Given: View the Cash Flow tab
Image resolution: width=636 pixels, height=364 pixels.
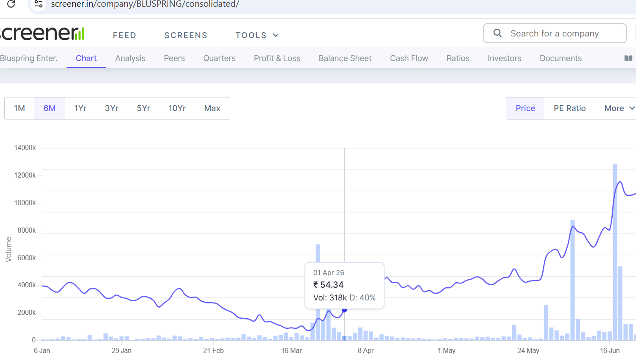Looking at the screenshot, I should pyautogui.click(x=409, y=58).
